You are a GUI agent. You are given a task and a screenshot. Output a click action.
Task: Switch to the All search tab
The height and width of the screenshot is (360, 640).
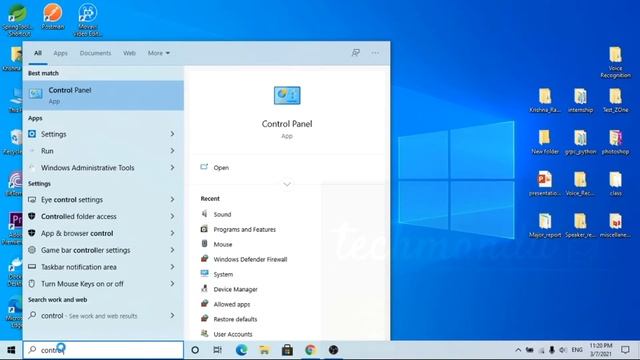38,53
